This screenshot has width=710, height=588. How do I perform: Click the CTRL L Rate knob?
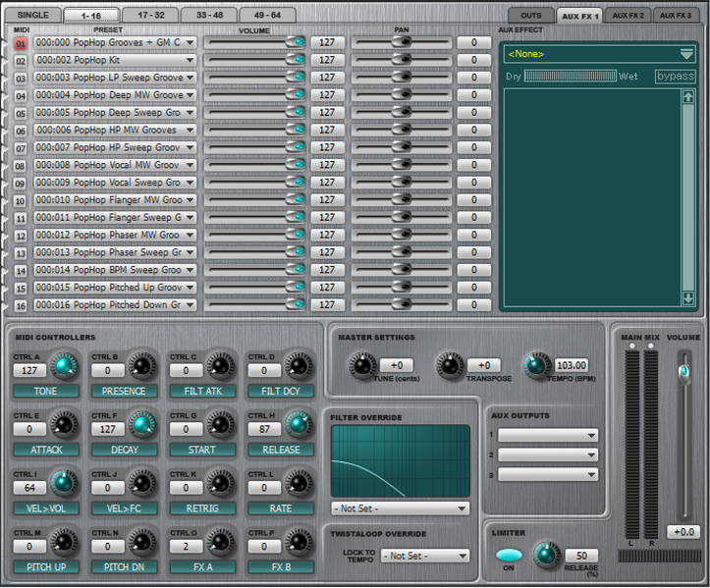(299, 483)
